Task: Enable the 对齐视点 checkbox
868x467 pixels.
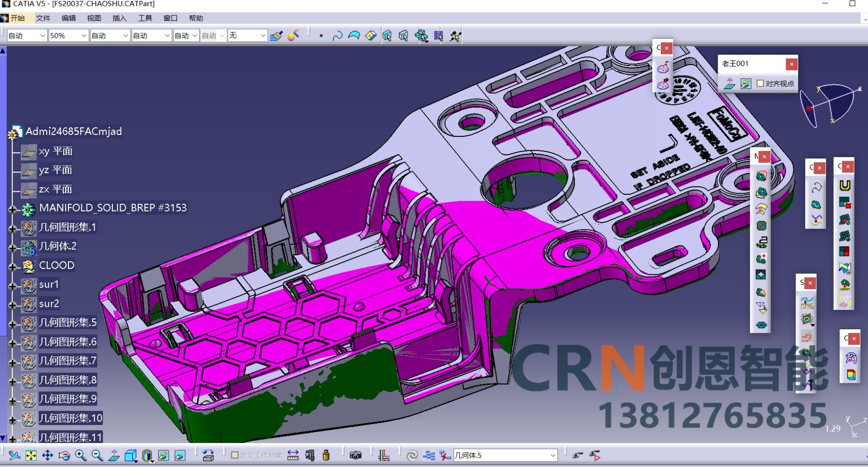Action: 760,83
